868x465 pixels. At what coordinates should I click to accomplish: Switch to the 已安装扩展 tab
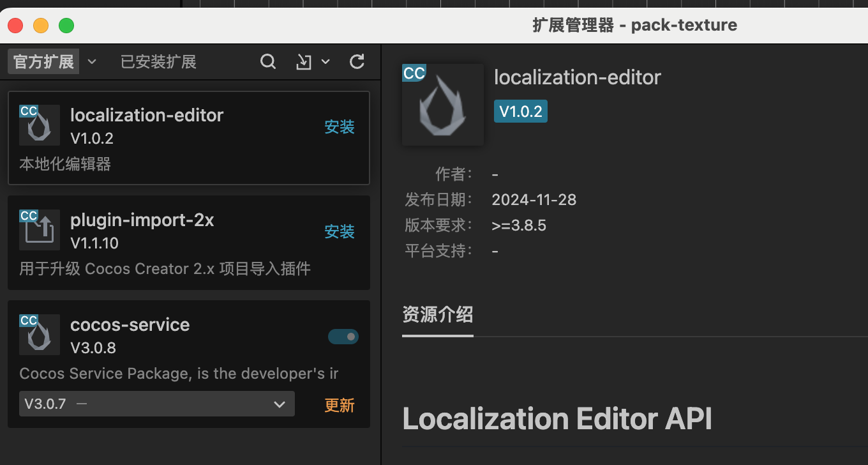158,62
